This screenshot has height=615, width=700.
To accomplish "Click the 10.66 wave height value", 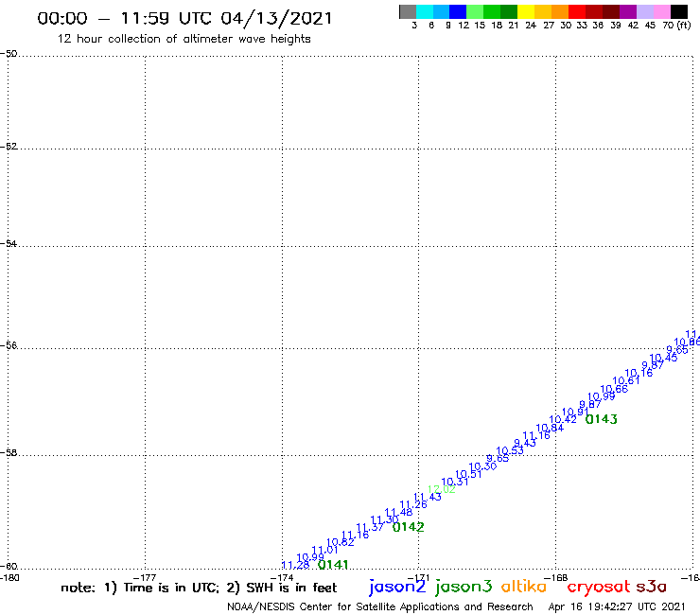I will (614, 389).
